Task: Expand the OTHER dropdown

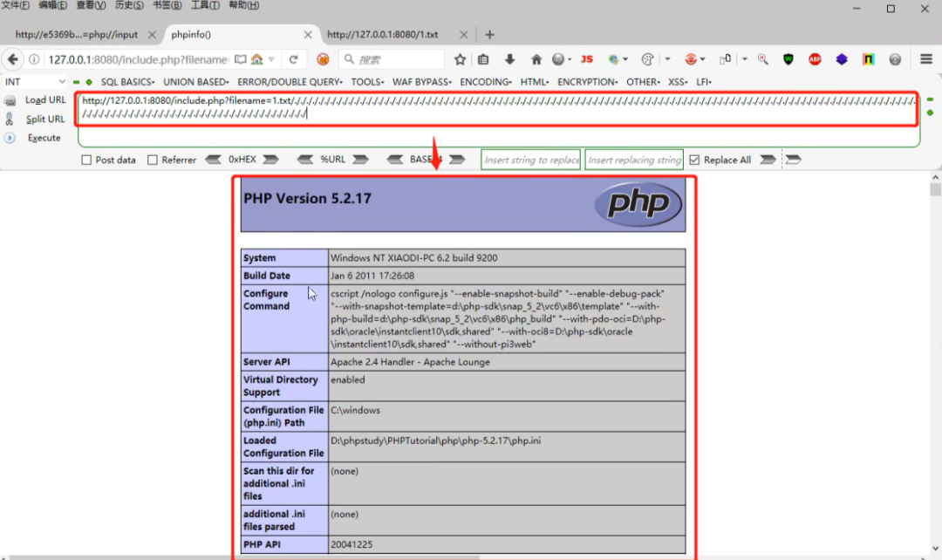Action: pos(643,82)
